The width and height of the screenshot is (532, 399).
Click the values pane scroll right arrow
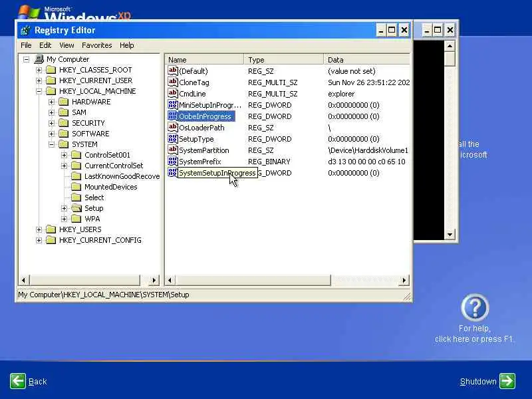coord(404,280)
